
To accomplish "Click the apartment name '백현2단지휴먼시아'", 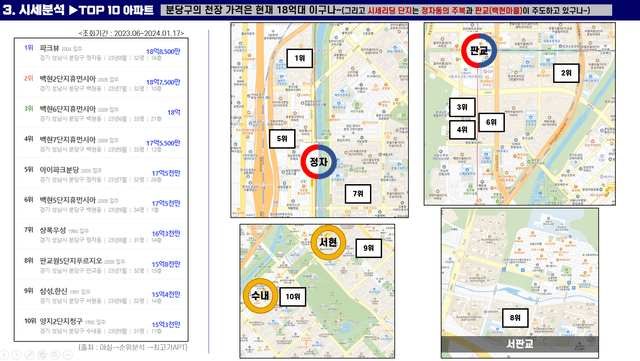I will coord(67,79).
